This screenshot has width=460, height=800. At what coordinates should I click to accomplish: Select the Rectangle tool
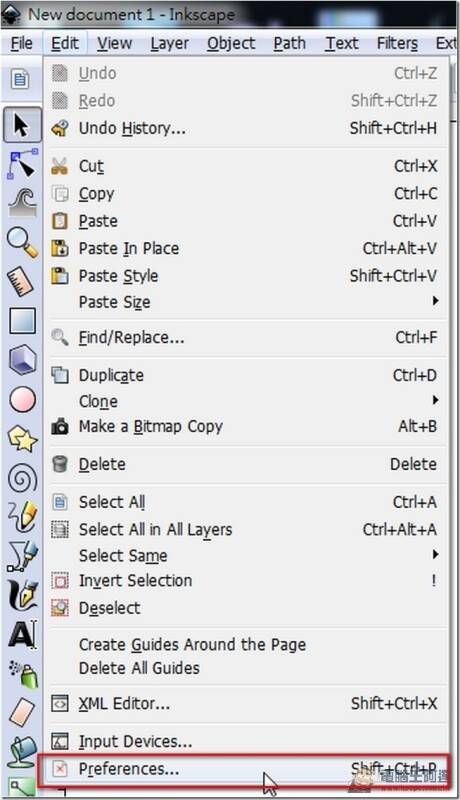click(22, 320)
